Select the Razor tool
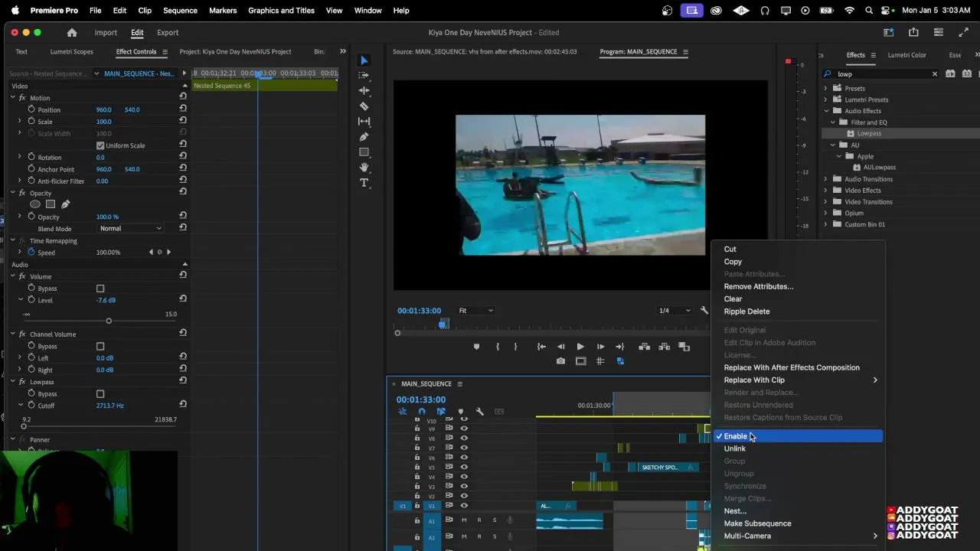This screenshot has height=551, width=980. 364,106
